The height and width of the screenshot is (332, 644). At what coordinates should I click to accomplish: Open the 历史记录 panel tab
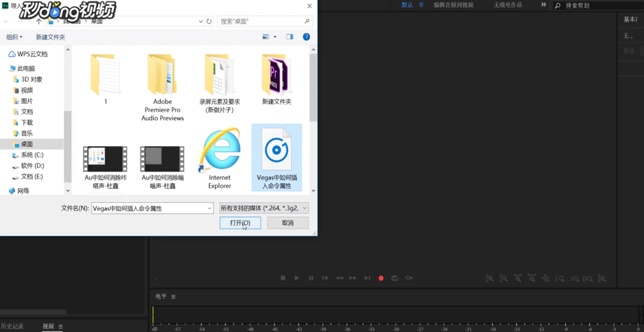[12, 326]
